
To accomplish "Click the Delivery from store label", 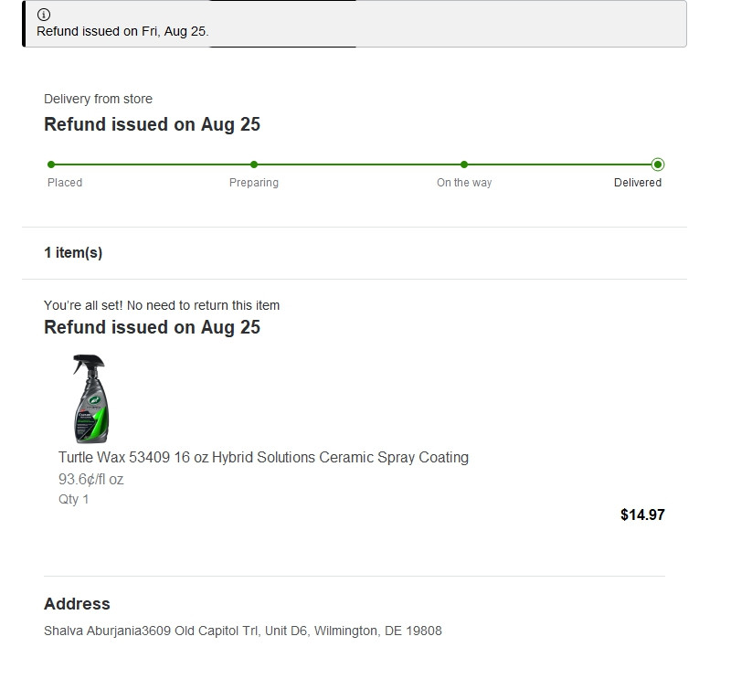I will tap(98, 99).
